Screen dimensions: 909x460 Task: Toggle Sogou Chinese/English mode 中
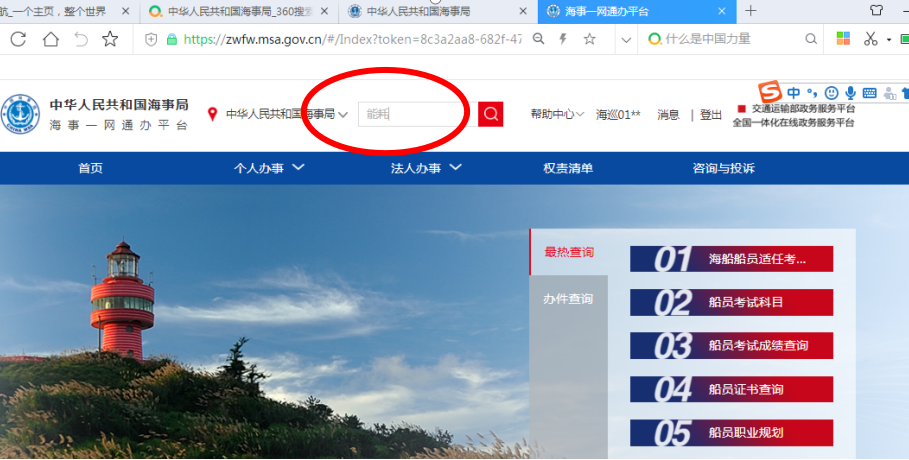point(794,93)
